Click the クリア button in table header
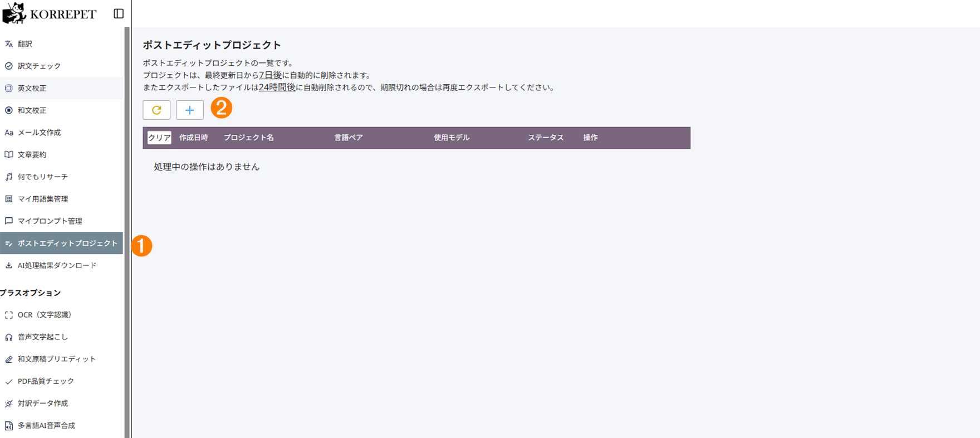 159,138
